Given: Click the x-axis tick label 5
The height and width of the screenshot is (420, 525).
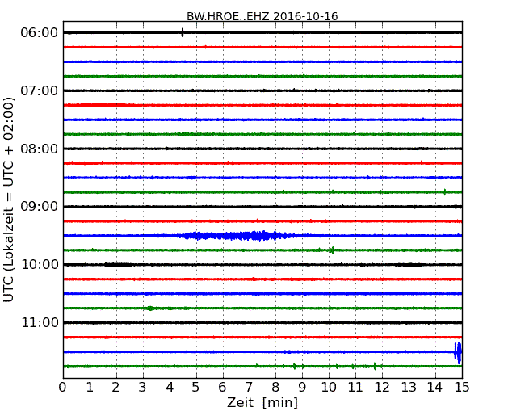Looking at the screenshot, I should tap(196, 388).
